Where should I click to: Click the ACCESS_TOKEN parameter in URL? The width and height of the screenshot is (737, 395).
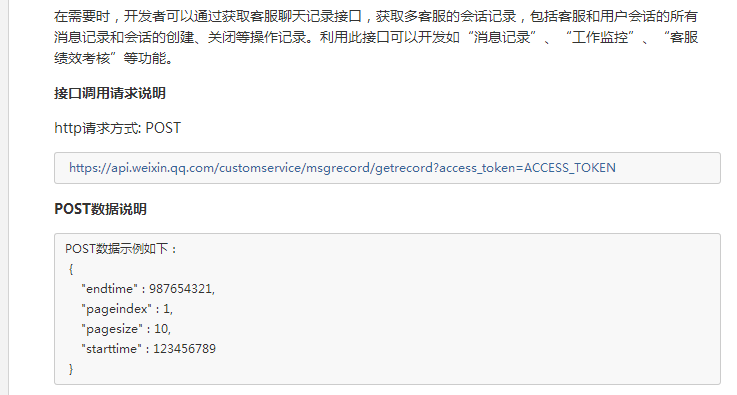570,168
